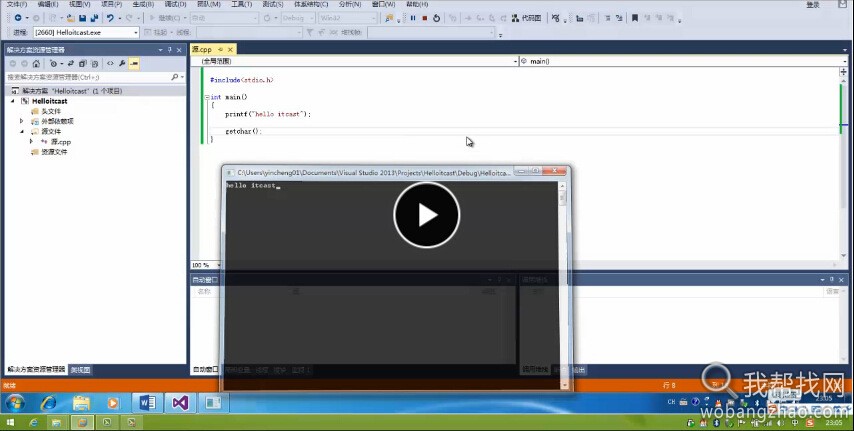This screenshot has width=854, height=431.
Task: Click the Navigate Backward blue arrow
Action: (x=18, y=18)
